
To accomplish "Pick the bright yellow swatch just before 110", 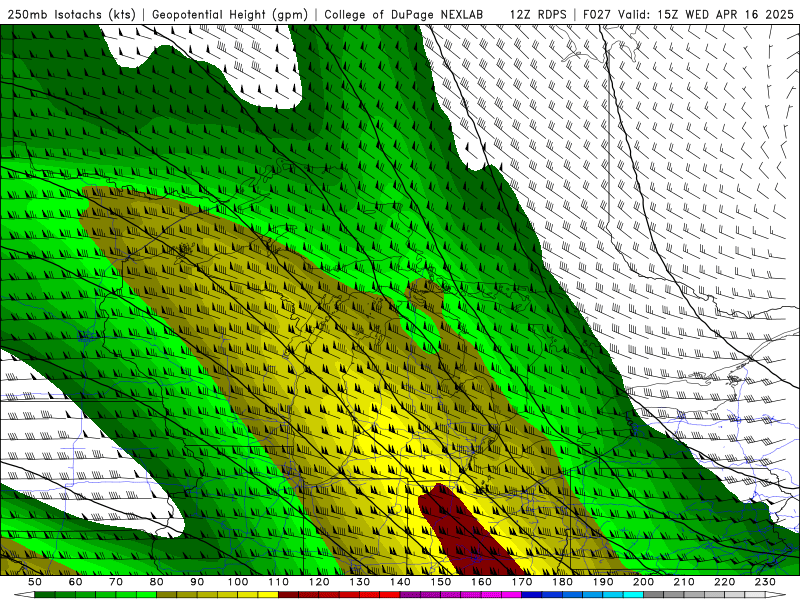I will pyautogui.click(x=268, y=594).
